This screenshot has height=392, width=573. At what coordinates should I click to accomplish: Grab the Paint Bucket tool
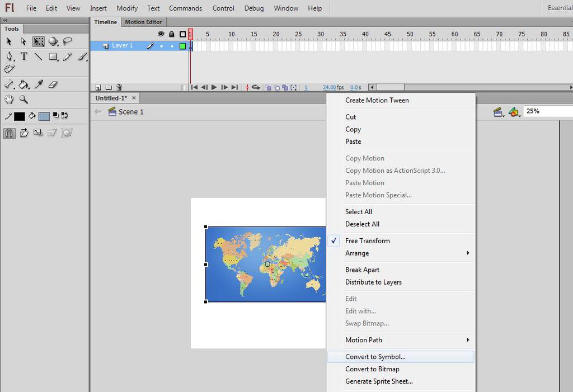24,84
